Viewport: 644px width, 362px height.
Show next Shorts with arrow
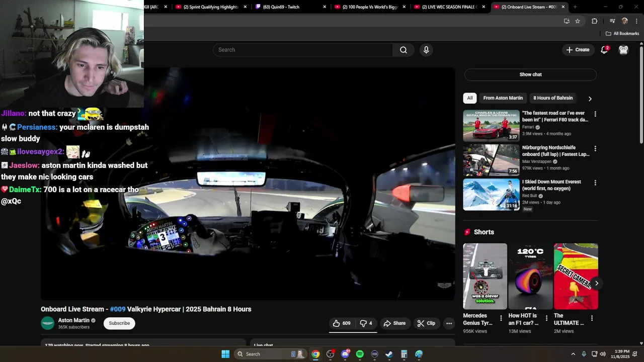pyautogui.click(x=596, y=283)
